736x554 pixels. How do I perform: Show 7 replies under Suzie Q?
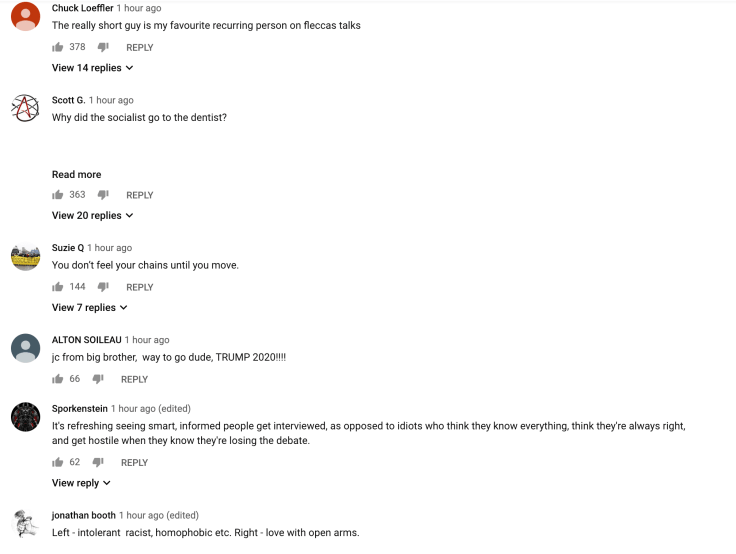90,308
